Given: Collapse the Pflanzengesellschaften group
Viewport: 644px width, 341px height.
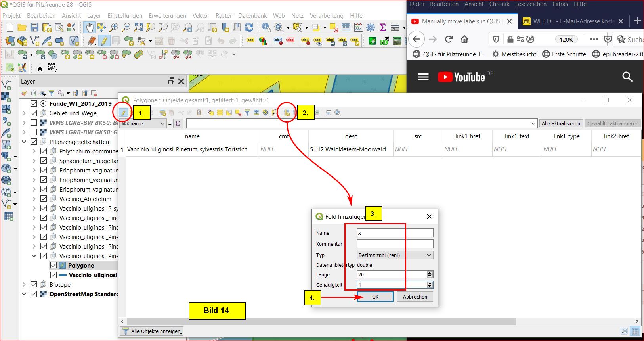Looking at the screenshot, I should point(24,142).
